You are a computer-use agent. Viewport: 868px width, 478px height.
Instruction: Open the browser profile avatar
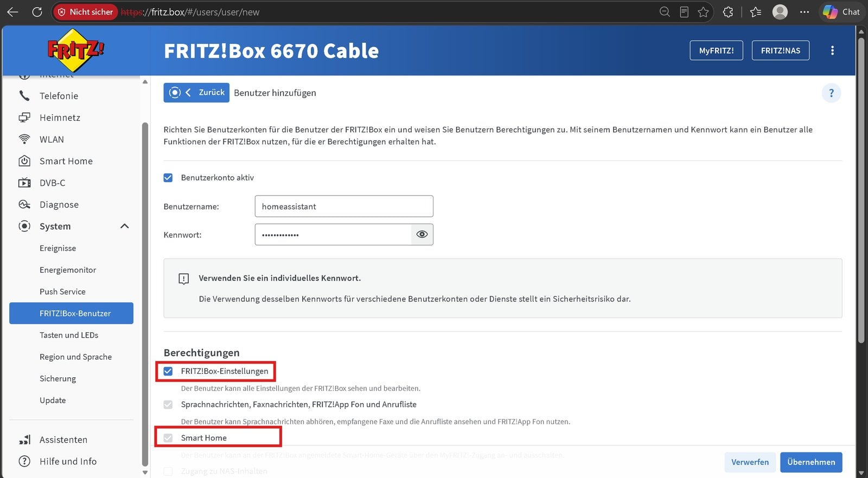pyautogui.click(x=780, y=12)
